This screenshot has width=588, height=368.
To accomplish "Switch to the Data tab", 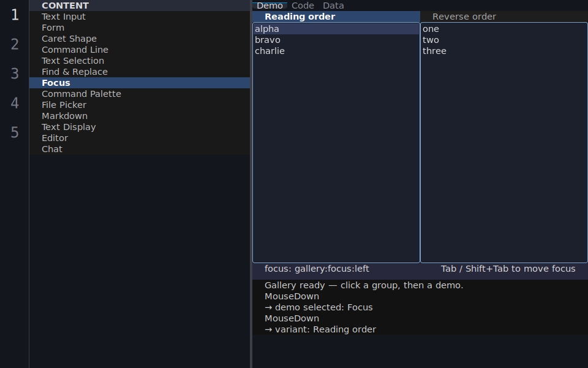I will coord(333,6).
